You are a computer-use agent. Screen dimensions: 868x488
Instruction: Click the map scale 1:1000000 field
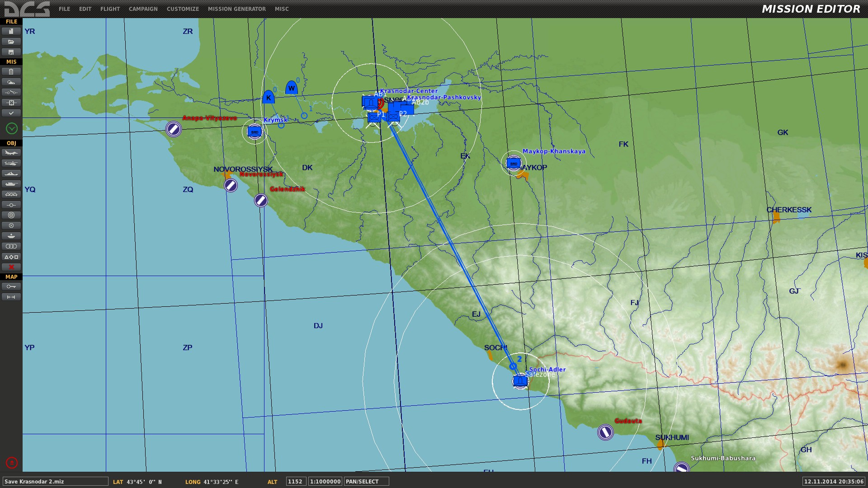tap(325, 482)
